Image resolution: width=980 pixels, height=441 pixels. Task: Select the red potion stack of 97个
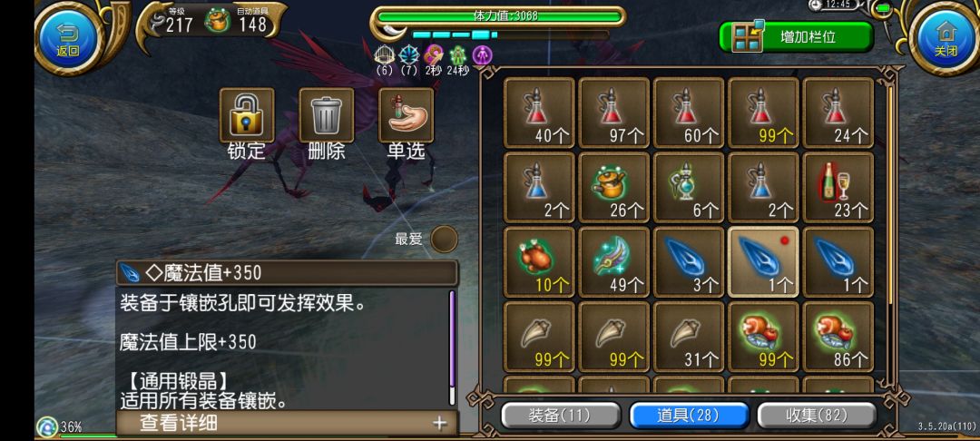coord(613,113)
